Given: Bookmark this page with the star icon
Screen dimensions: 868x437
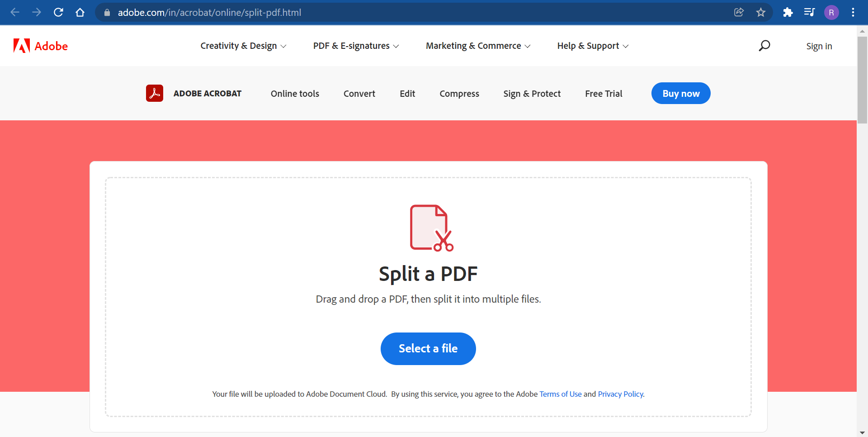Looking at the screenshot, I should click(761, 12).
